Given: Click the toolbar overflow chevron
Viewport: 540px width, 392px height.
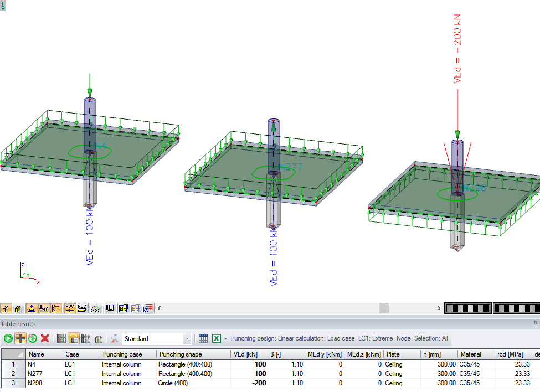Looking at the screenshot, I should click(158, 308).
